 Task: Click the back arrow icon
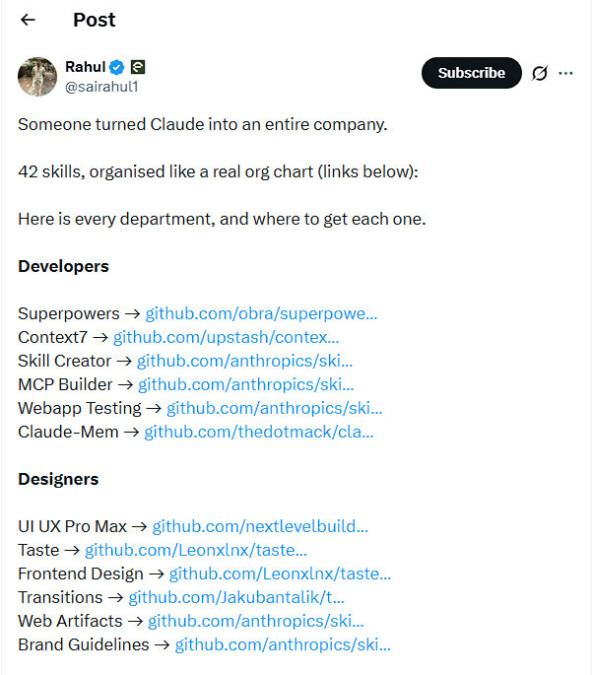[x=28, y=20]
